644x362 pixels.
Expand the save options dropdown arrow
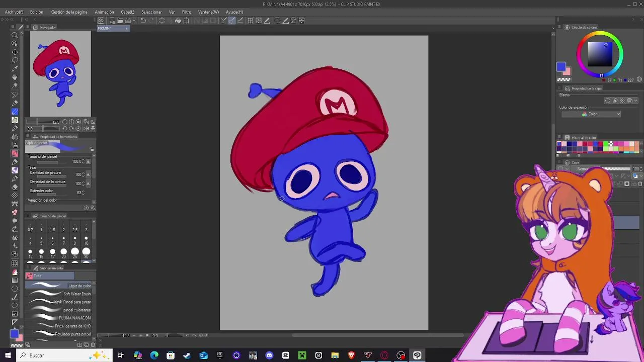coord(133,21)
